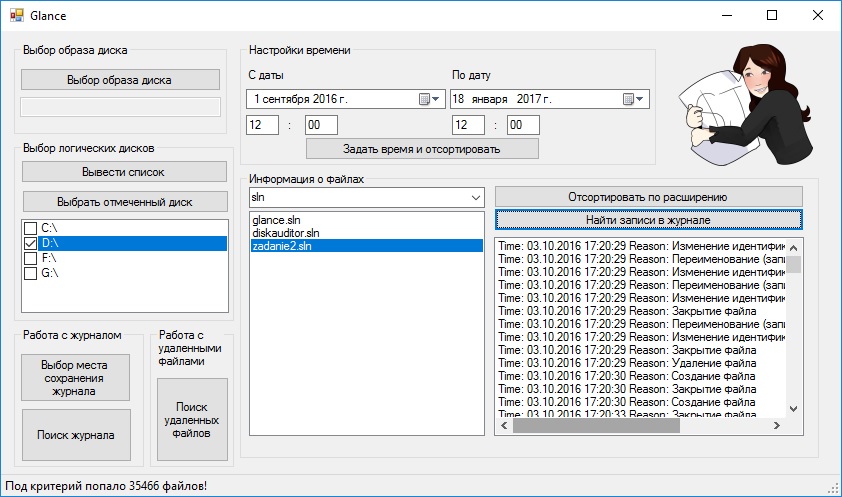
Task: Select diskauditor.sln in file list
Action: (286, 232)
